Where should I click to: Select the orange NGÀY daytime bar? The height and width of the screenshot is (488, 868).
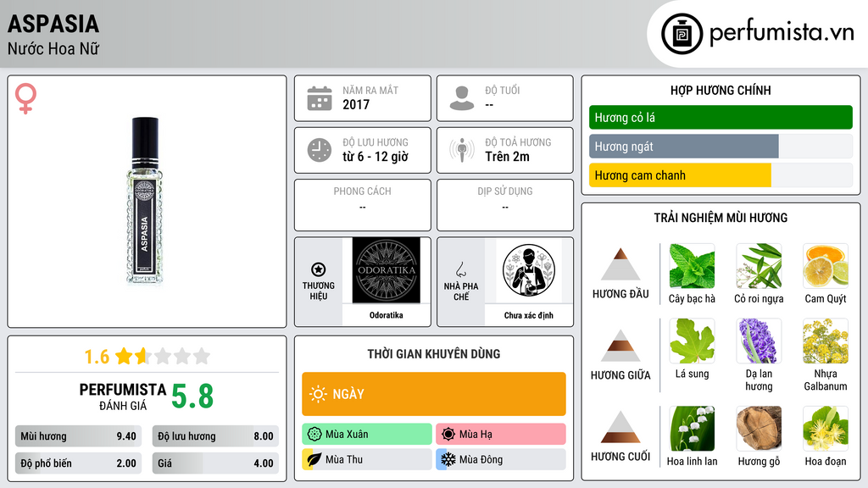point(434,394)
